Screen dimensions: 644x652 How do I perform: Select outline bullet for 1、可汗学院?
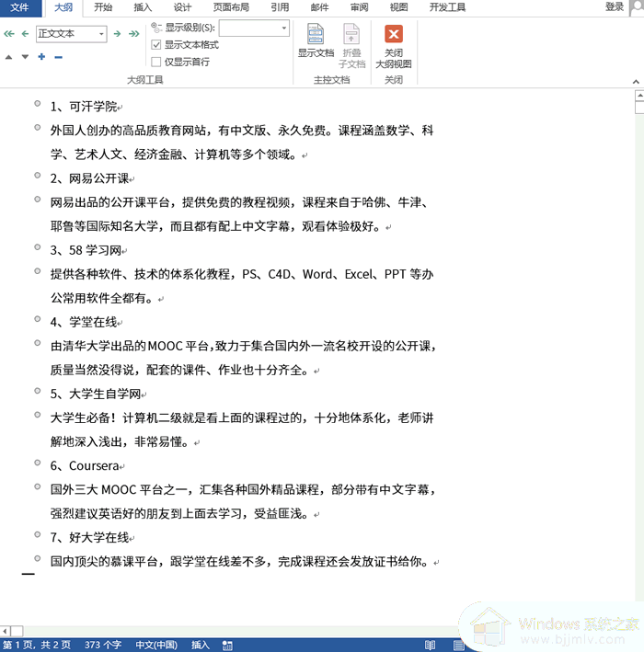[38, 104]
